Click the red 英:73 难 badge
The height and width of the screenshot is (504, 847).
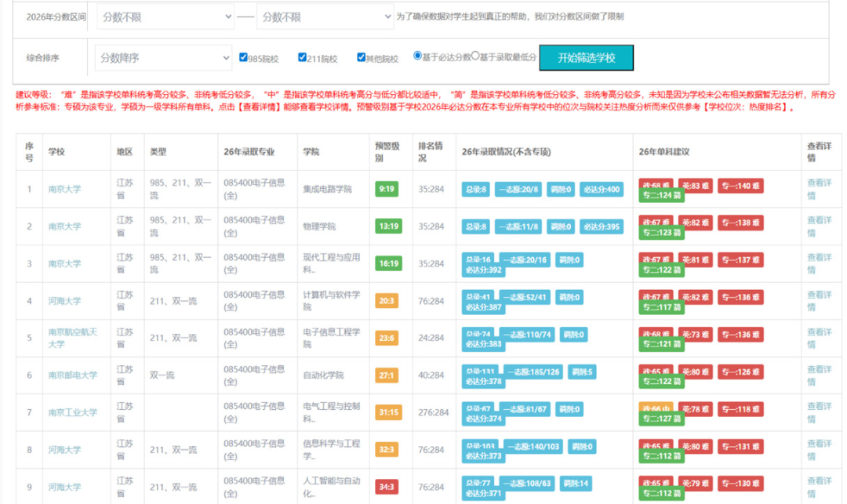click(695, 335)
